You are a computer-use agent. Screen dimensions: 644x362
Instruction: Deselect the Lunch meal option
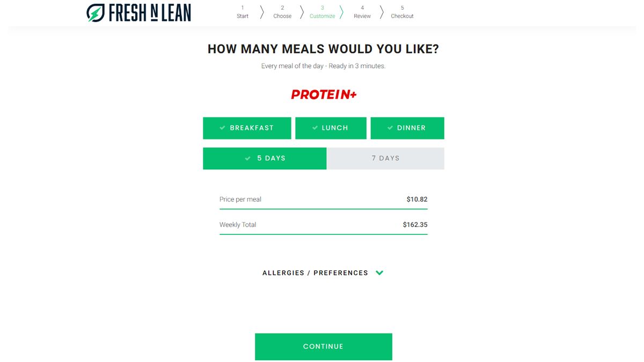click(x=331, y=128)
